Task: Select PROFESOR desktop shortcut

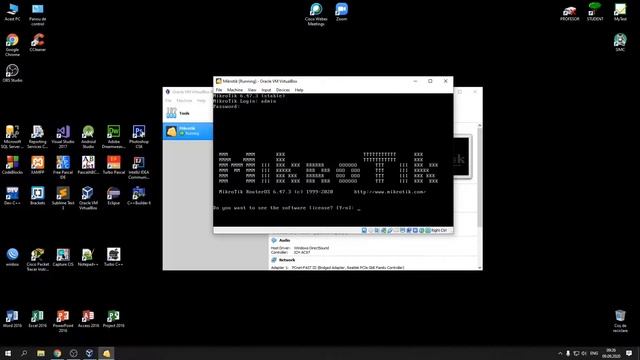Action: pos(569,13)
